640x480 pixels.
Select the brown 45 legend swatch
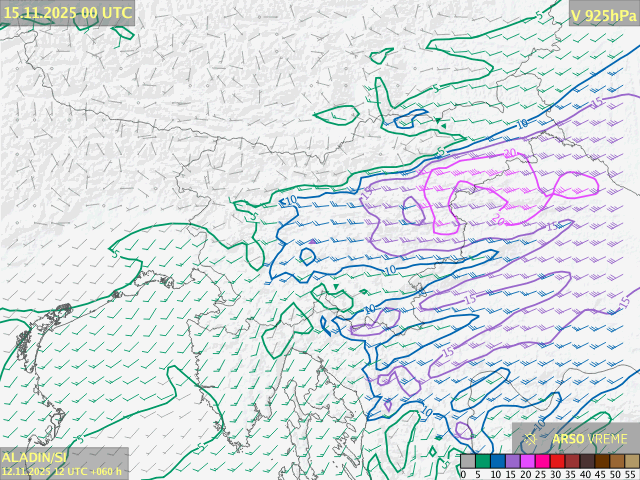(x=602, y=461)
